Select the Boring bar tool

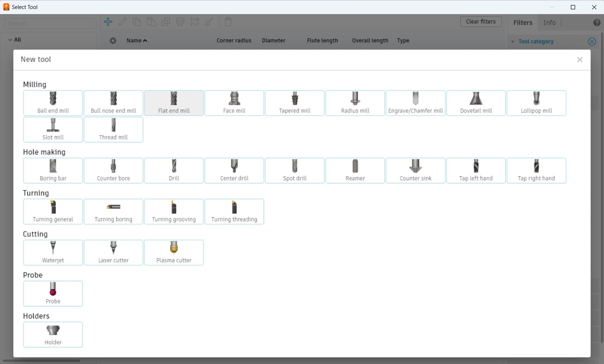tap(53, 171)
